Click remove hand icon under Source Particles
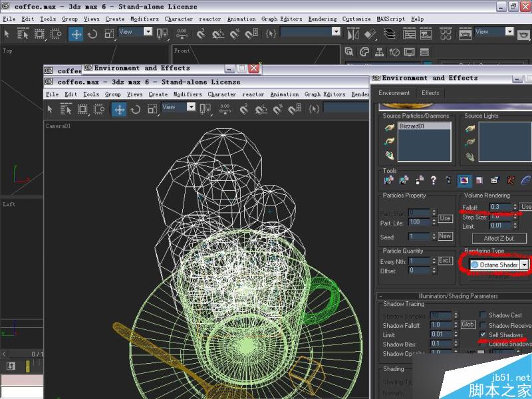Image resolution: width=532 pixels, height=399 pixels. click(x=389, y=156)
